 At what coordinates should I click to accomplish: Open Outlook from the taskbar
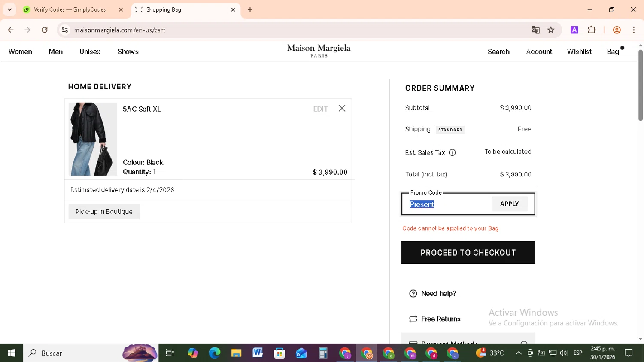tap(301, 353)
